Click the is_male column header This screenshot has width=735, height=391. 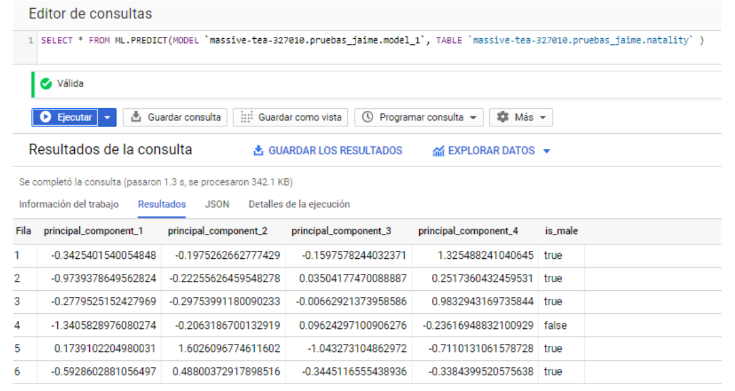[561, 231]
